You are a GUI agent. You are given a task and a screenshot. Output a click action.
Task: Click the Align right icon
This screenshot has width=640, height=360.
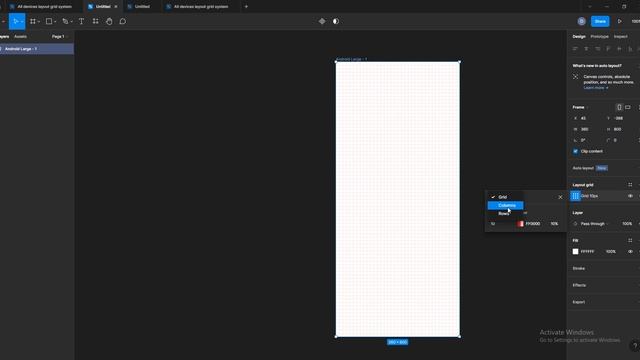click(598, 49)
